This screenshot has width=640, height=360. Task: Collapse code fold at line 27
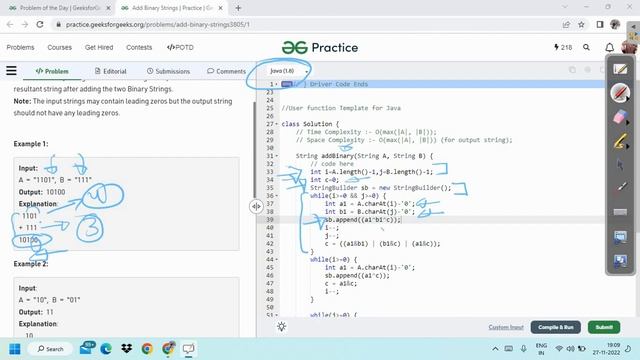pyautogui.click(x=276, y=124)
